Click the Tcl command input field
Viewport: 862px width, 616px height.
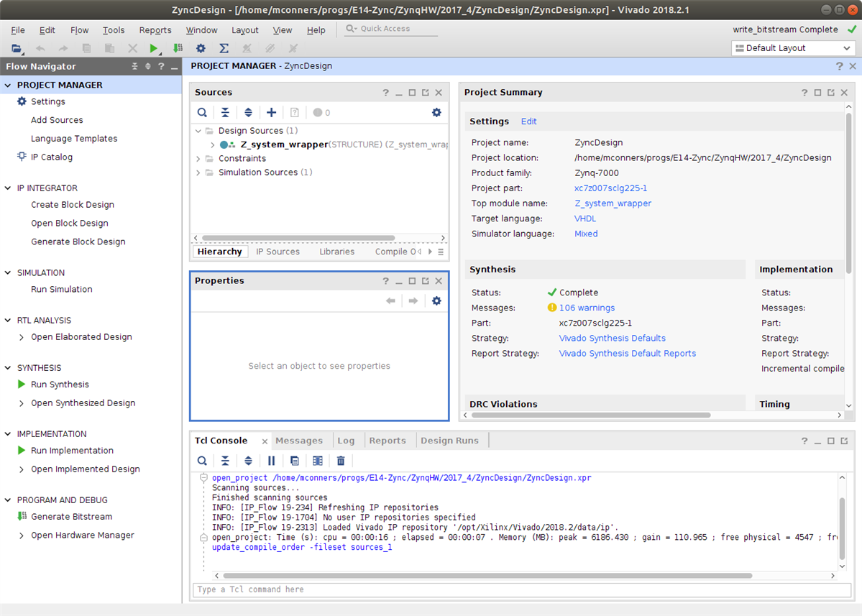521,589
